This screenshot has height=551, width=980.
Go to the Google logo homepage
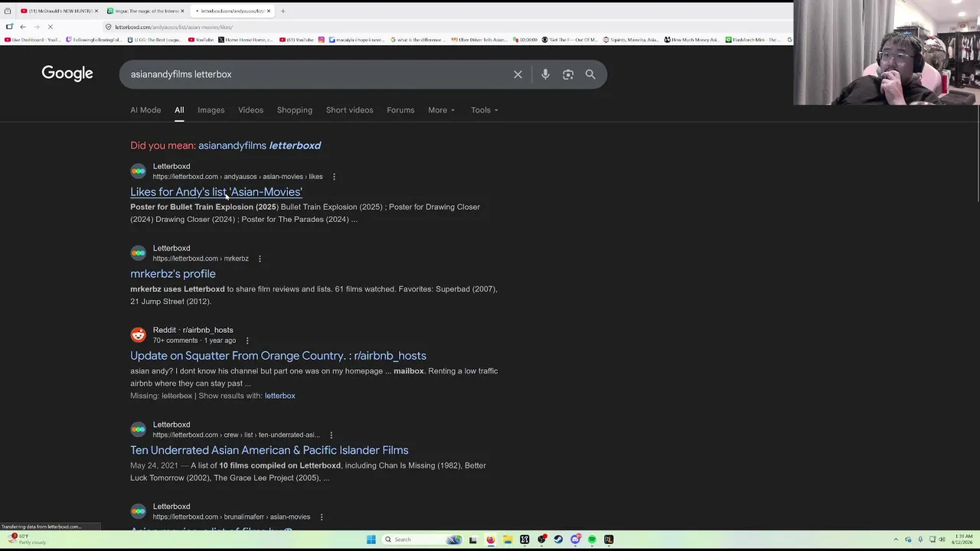click(67, 73)
